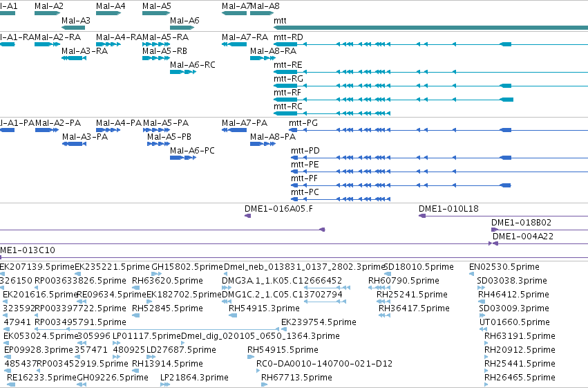Click EST UT01660.5prime
The width and height of the screenshot is (588, 388).
[x=515, y=323]
